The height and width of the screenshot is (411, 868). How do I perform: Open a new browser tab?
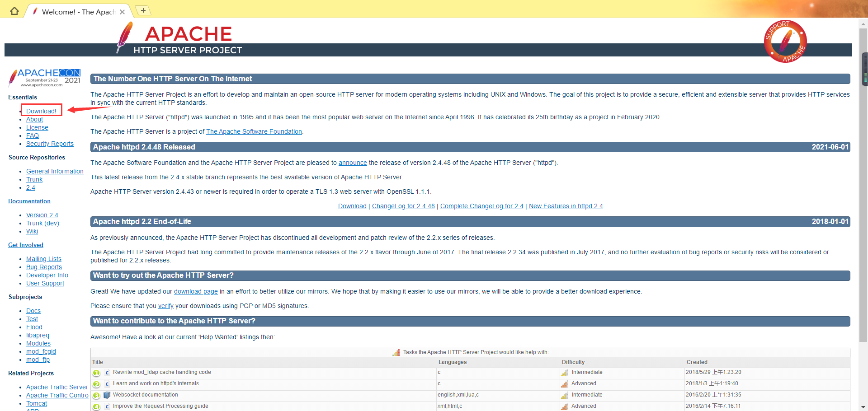point(143,10)
